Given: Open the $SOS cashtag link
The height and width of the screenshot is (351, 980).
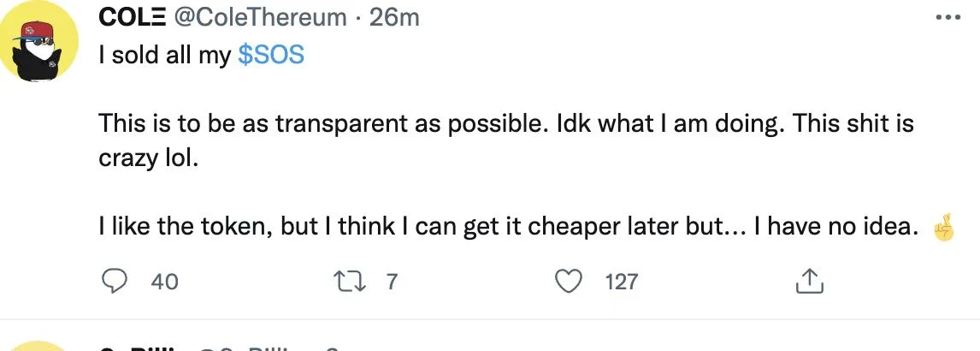Looking at the screenshot, I should pos(270,56).
